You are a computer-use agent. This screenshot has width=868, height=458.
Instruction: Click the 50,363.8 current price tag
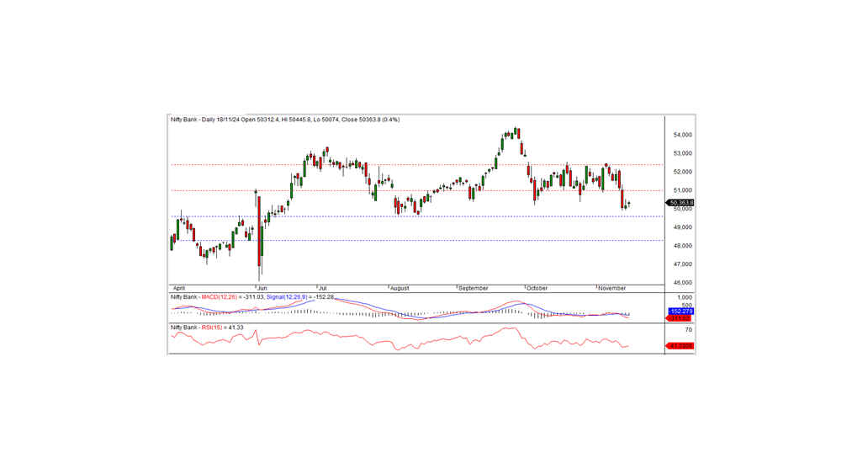[x=680, y=203]
